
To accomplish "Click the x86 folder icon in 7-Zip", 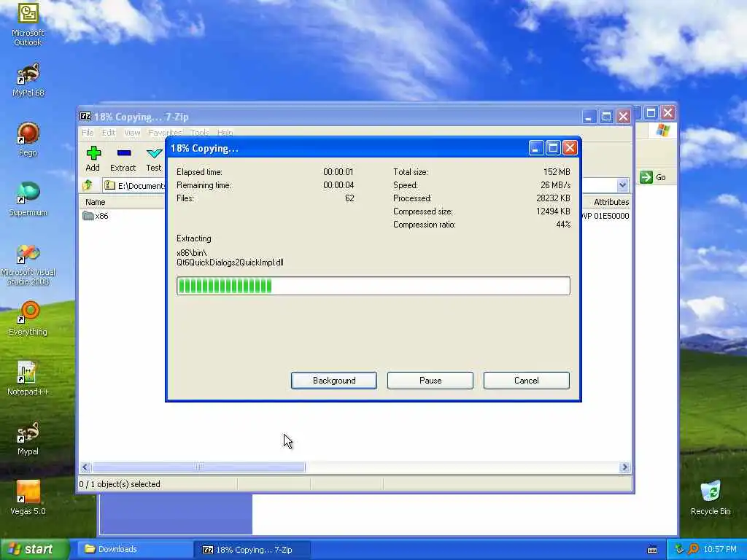I will coord(88,216).
